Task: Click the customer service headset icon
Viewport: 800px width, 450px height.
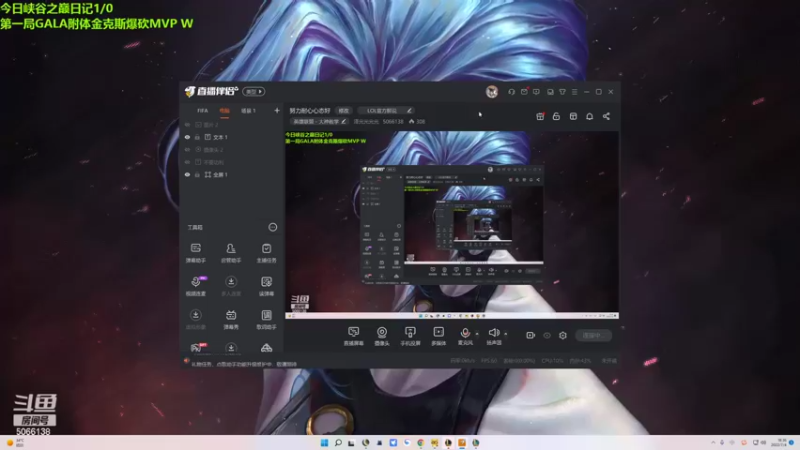Action: point(511,92)
